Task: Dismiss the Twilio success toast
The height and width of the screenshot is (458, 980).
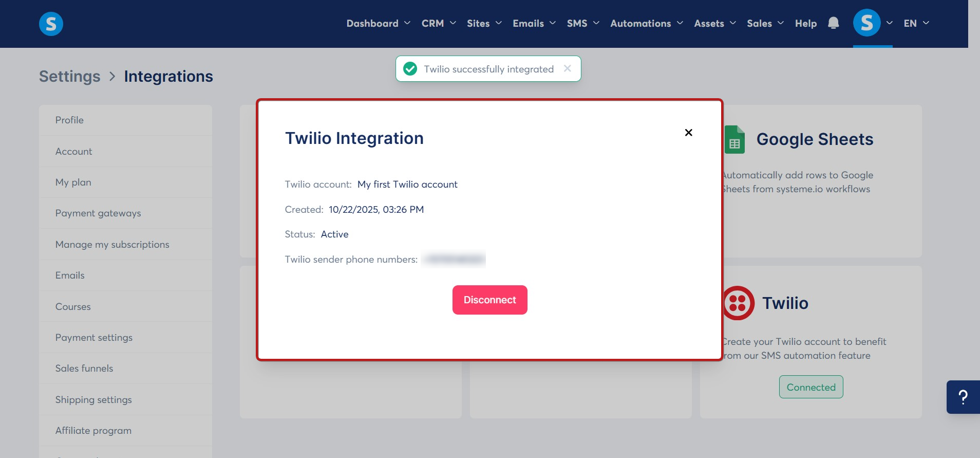Action: [x=567, y=68]
